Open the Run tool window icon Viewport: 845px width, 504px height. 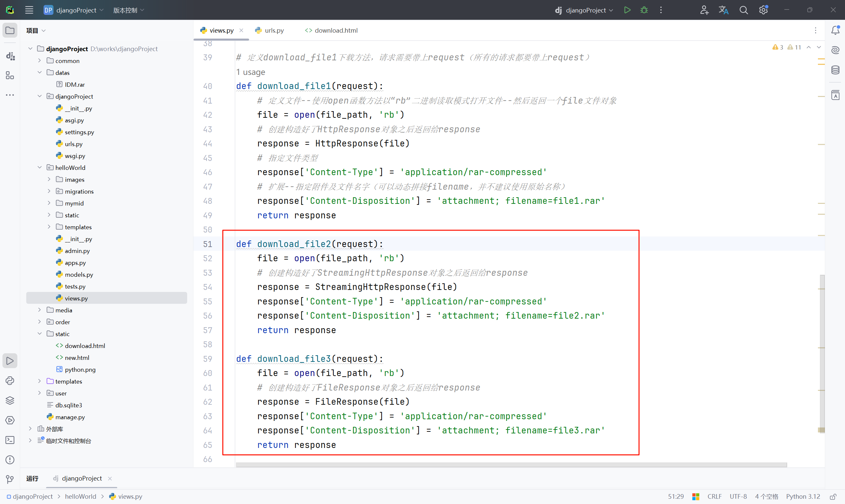pyautogui.click(x=10, y=361)
